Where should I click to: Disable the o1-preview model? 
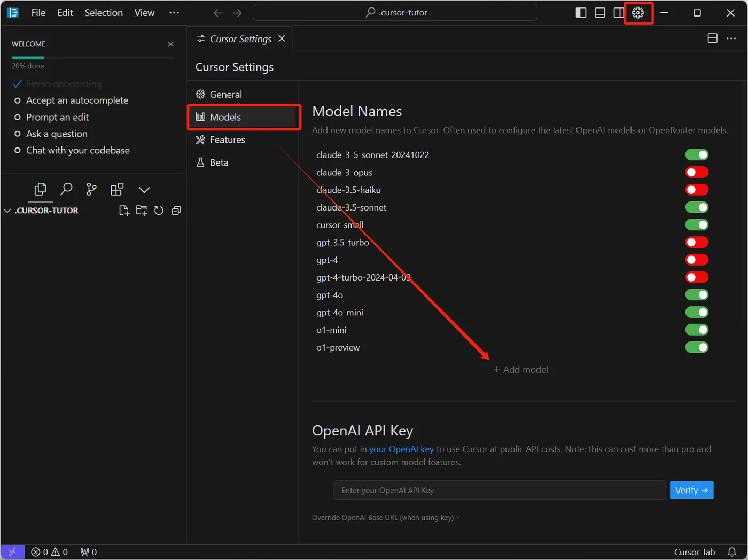coord(697,347)
